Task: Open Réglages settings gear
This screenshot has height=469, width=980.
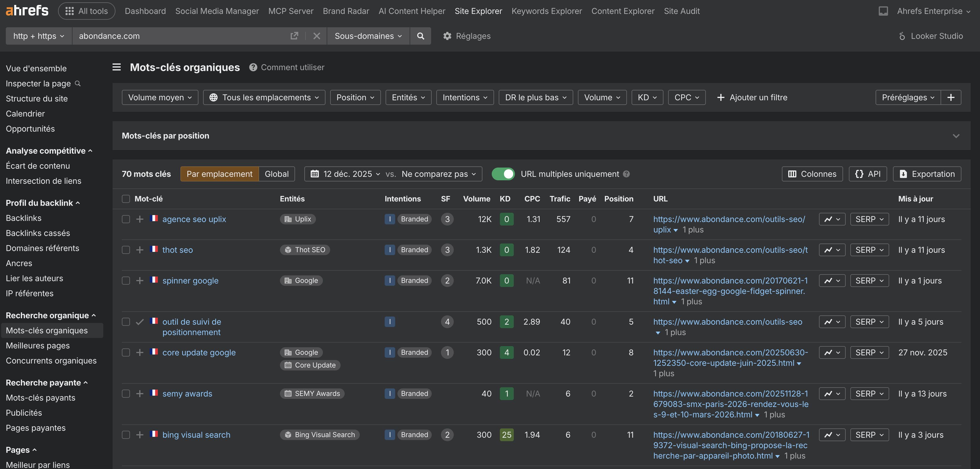Action: (447, 36)
